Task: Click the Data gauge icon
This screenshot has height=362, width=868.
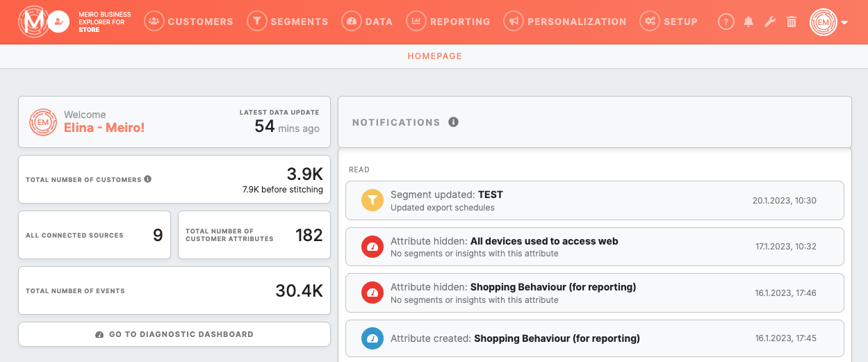Action: (x=352, y=22)
